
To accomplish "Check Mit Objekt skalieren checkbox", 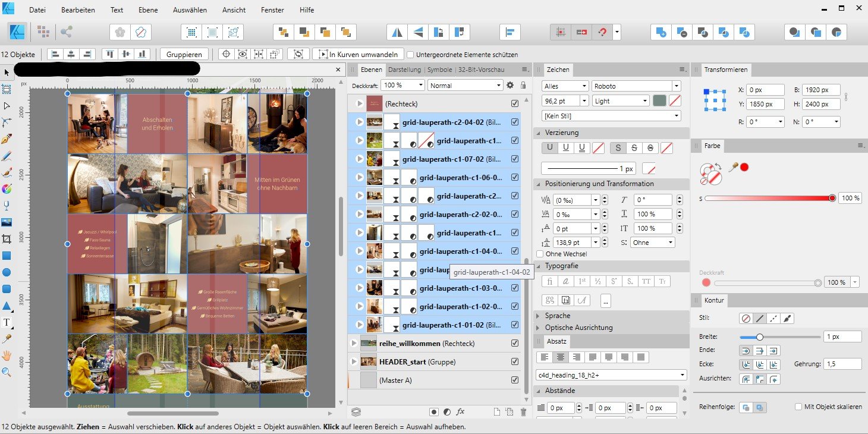I will [798, 407].
